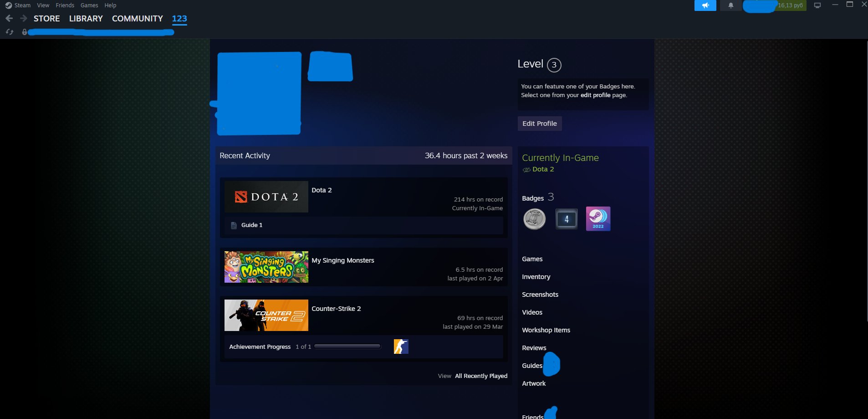
Task: Click 'last played on 29 Mar' text
Action: 473,327
